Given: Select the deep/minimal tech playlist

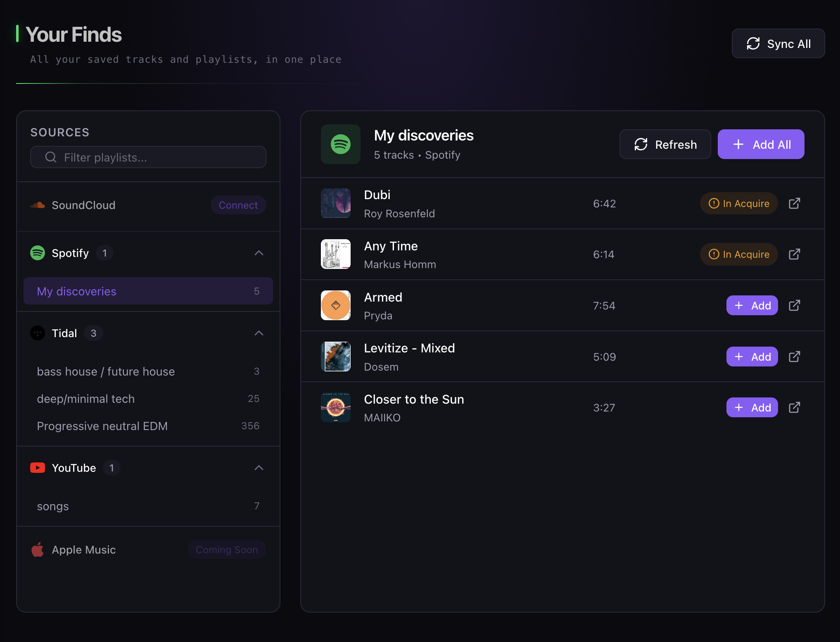Looking at the screenshot, I should 148,399.
